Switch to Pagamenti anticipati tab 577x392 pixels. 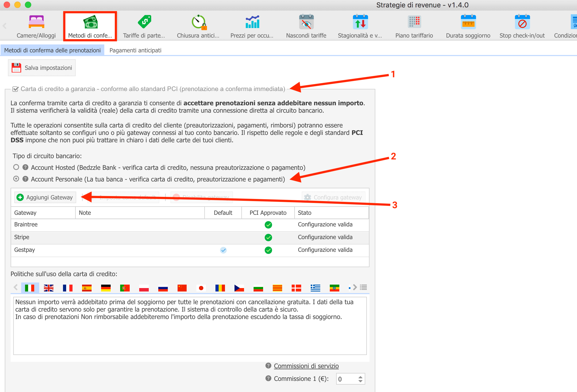click(135, 50)
